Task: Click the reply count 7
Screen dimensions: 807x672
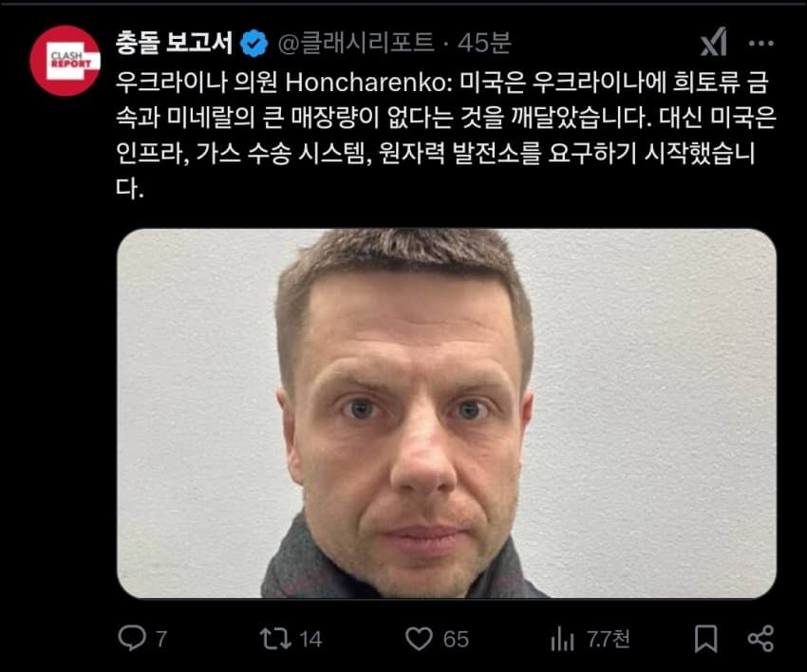Action: 161,639
